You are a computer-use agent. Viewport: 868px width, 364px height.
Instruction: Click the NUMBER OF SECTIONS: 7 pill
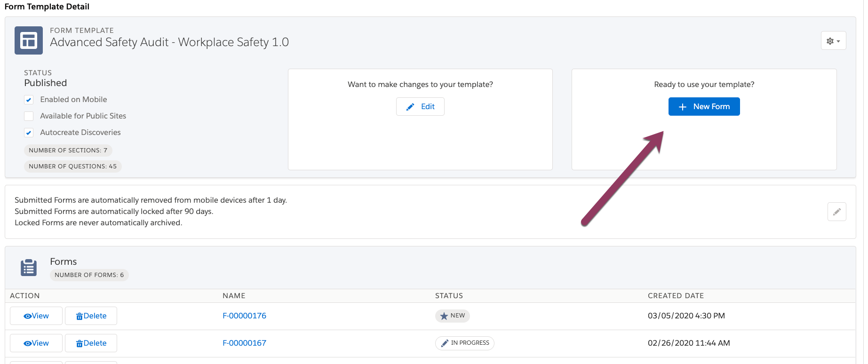coord(68,150)
